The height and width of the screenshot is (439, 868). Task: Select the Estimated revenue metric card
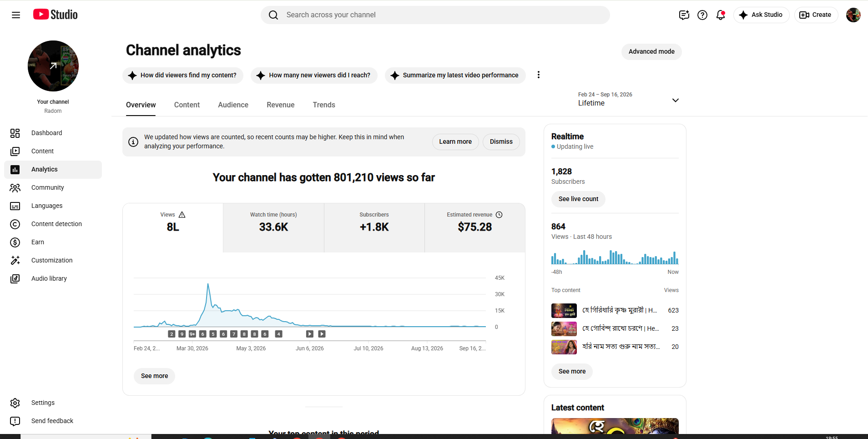(475, 227)
